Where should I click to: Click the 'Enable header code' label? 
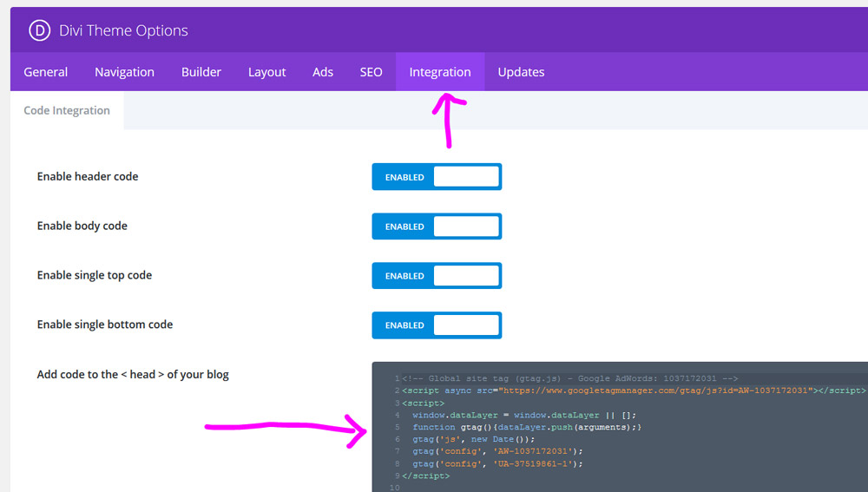[x=88, y=176]
